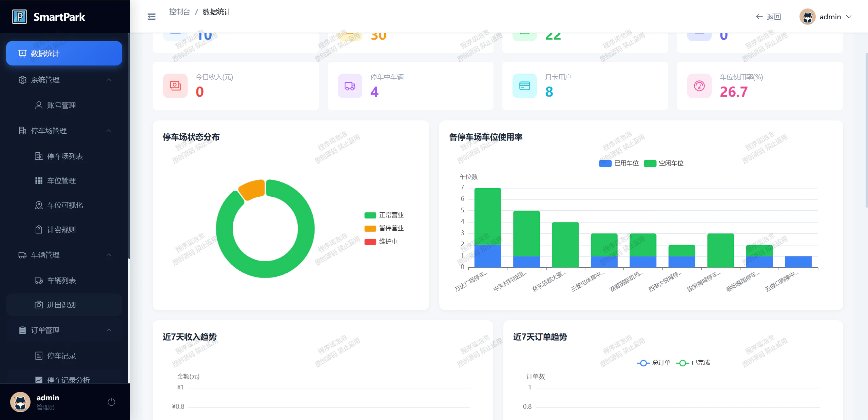The image size is (868, 420).
Task: Click the 停车中车辆 purple truck icon tile
Action: point(350,86)
